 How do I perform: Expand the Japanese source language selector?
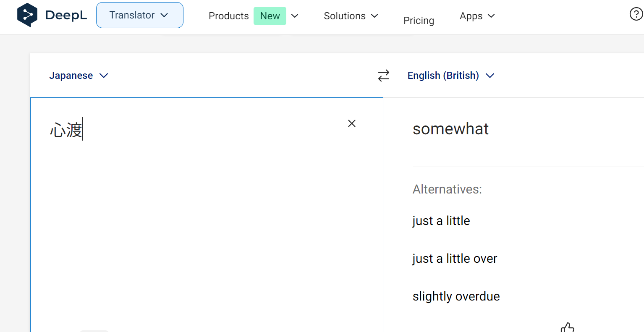(79, 76)
